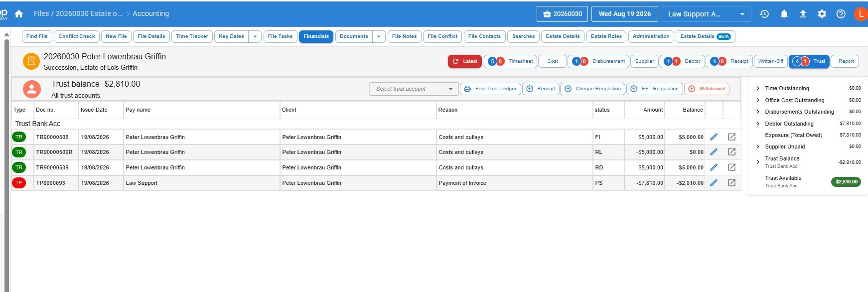Viewport: 868px width, 292px height.
Task: Edit transaction TR90000508 with pencil icon
Action: tap(714, 137)
